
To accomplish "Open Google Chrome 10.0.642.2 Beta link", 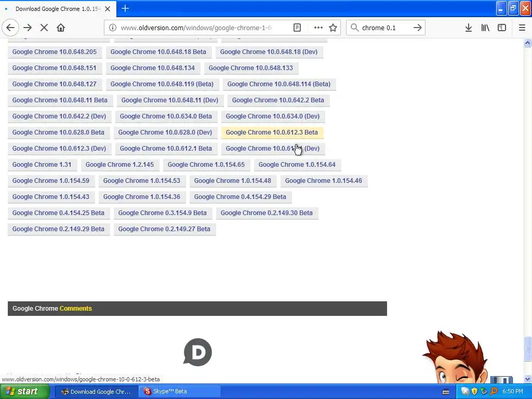I will [x=278, y=100].
